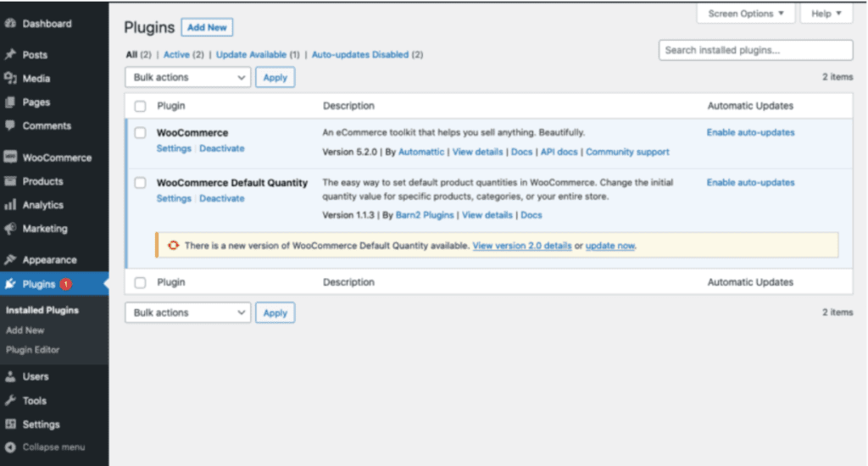The height and width of the screenshot is (466, 868).
Task: Select Add New submenu item in sidebar
Action: (25, 330)
